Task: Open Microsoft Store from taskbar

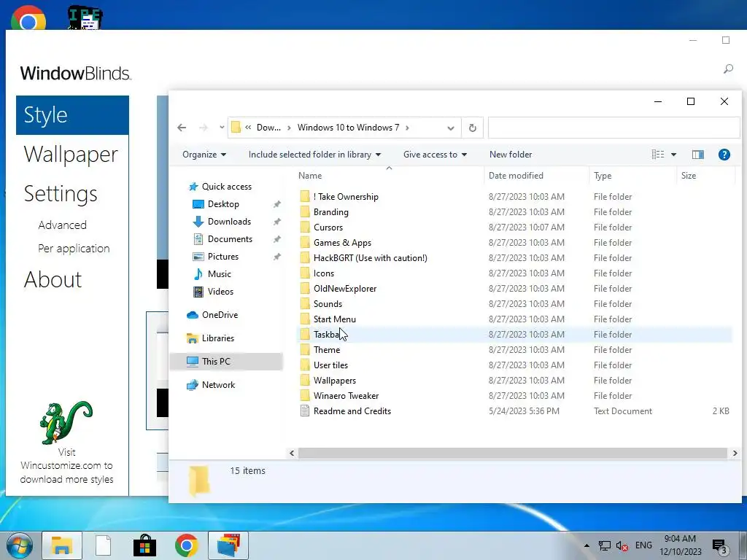Action: (x=145, y=545)
